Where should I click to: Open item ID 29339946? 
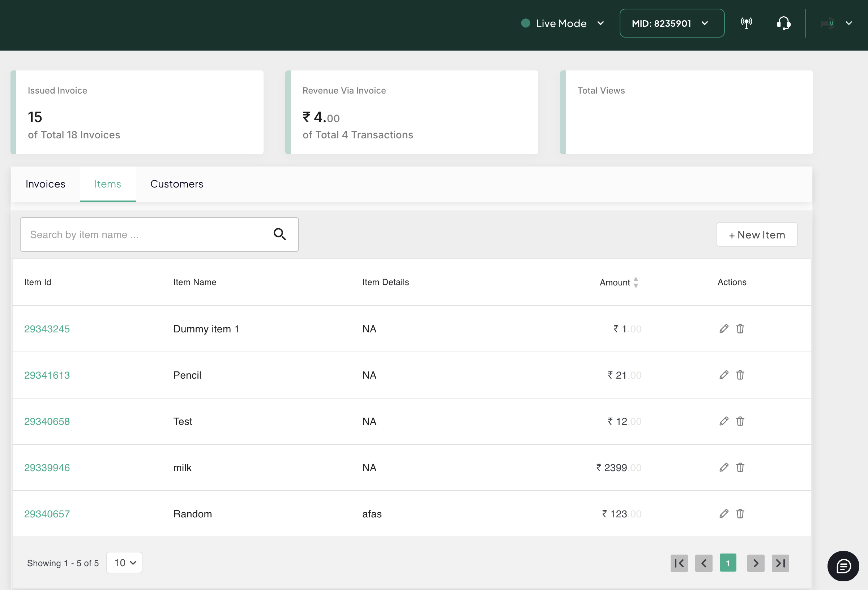(47, 468)
